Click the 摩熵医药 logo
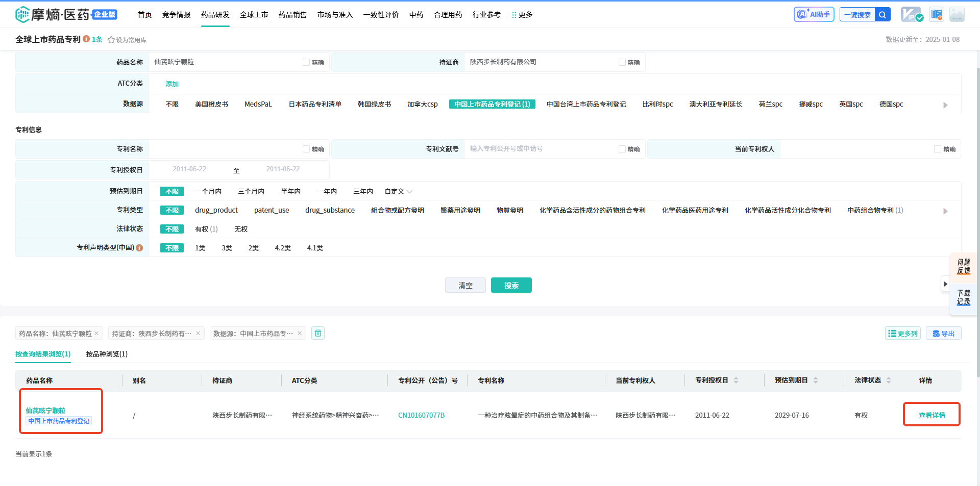 click(x=66, y=14)
